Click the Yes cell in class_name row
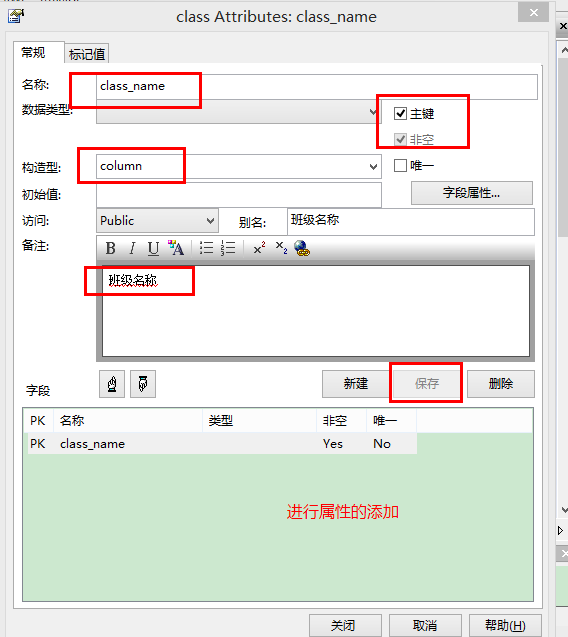This screenshot has width=568, height=637. 333,444
